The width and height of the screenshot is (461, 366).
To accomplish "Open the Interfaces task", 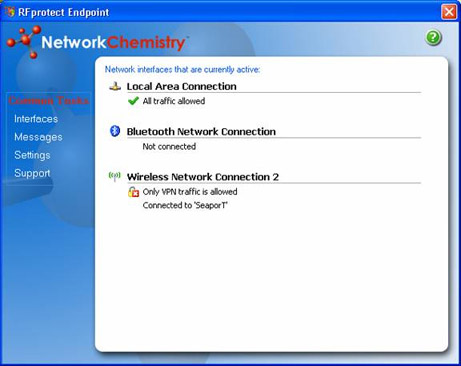I will [x=36, y=119].
